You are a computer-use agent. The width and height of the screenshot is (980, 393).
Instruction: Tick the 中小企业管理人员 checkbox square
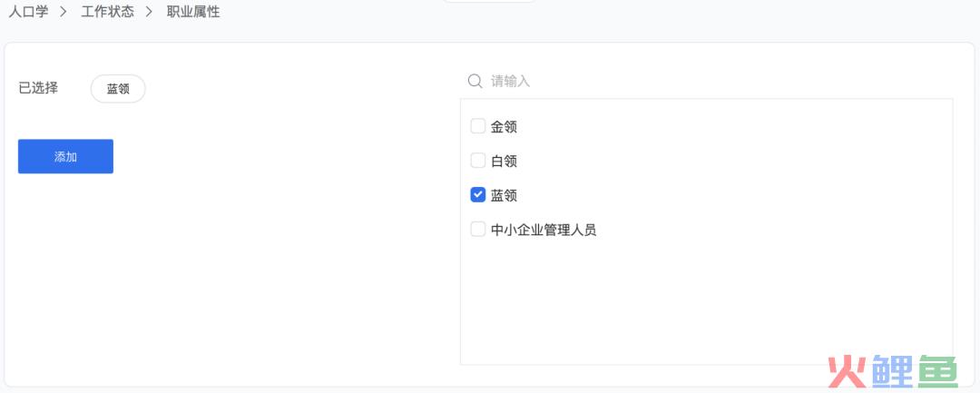[478, 230]
